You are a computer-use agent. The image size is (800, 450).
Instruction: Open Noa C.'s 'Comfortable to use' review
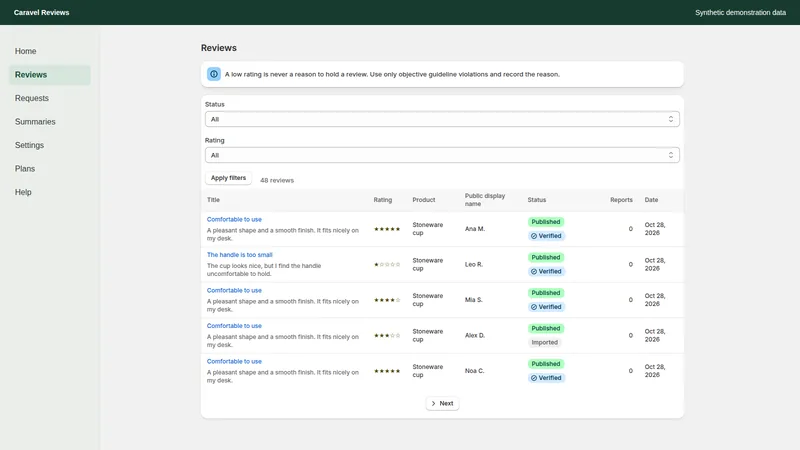click(x=234, y=361)
